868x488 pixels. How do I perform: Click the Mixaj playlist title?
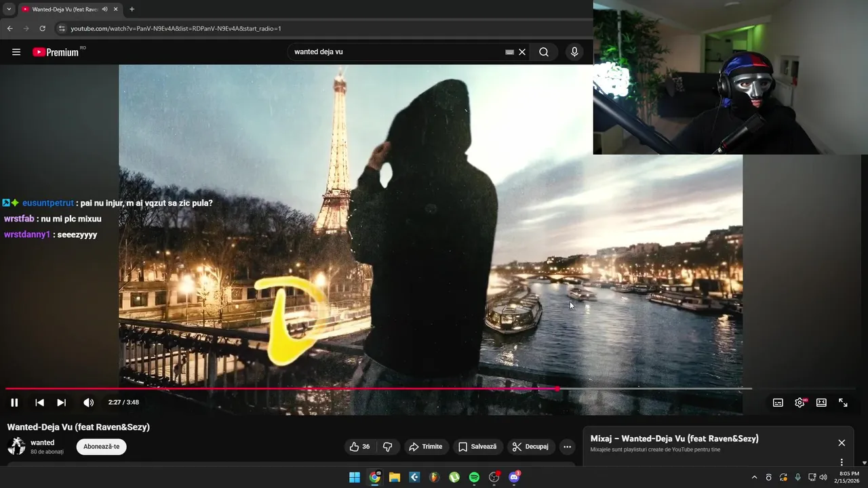click(675, 439)
